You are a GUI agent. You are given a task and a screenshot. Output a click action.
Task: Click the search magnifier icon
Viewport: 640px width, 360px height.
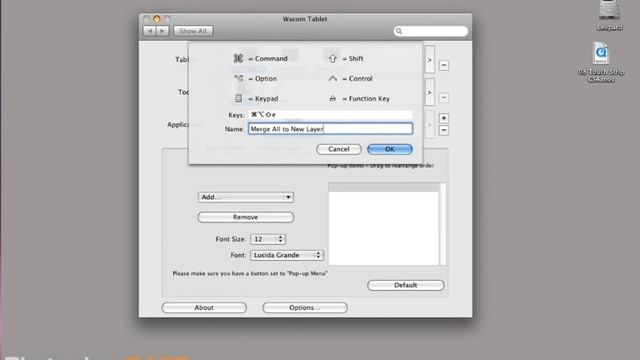(x=399, y=31)
